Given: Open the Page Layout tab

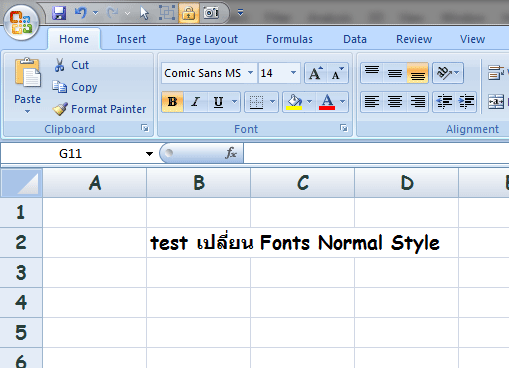Looking at the screenshot, I should pyautogui.click(x=207, y=39).
